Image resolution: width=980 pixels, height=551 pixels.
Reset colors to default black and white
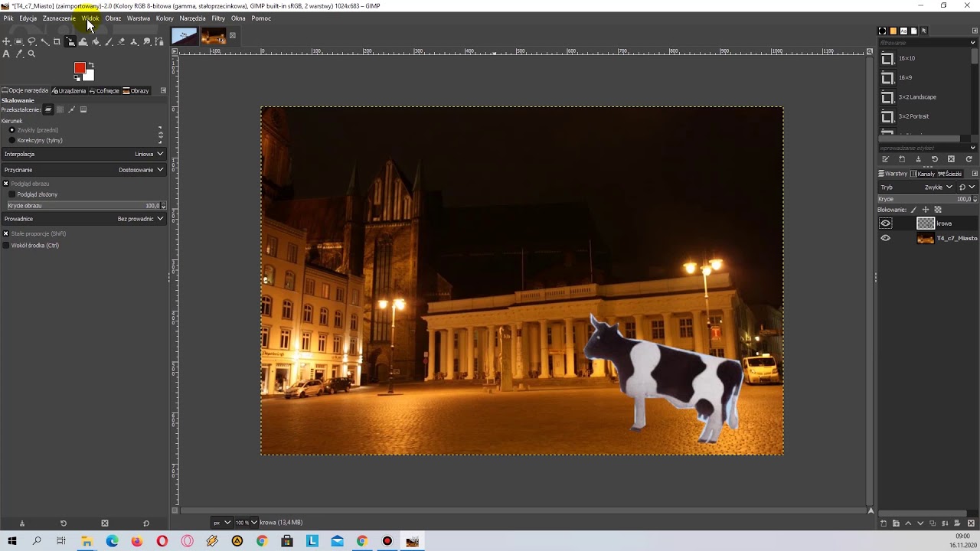click(77, 78)
